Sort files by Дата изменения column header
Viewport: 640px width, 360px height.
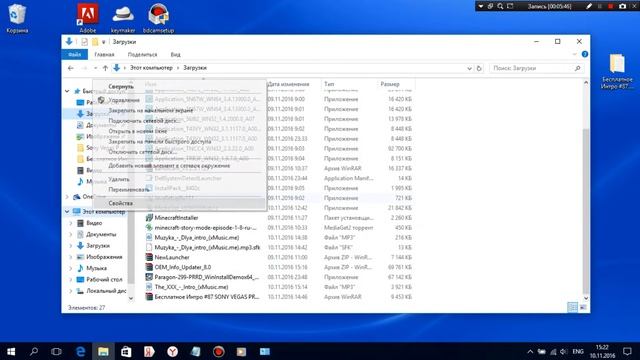(x=294, y=84)
